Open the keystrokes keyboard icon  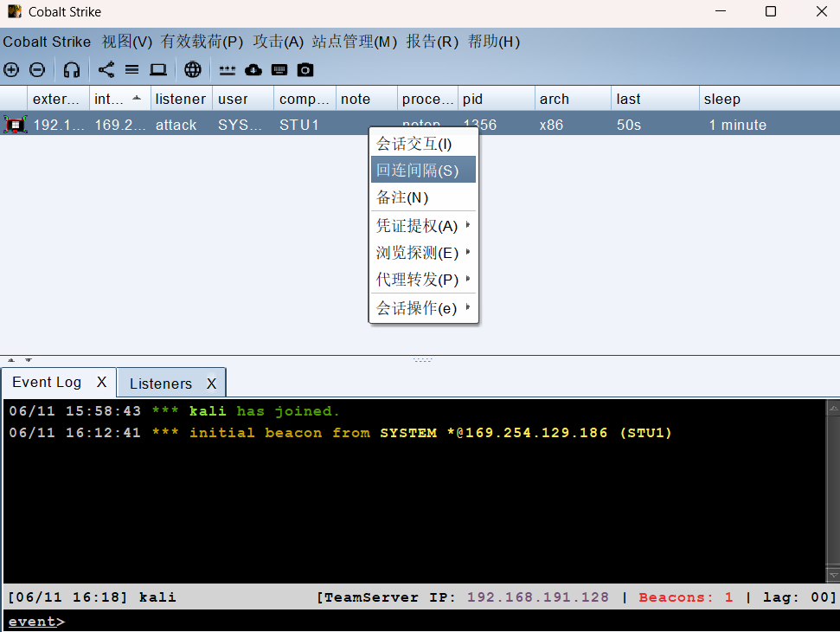click(279, 69)
